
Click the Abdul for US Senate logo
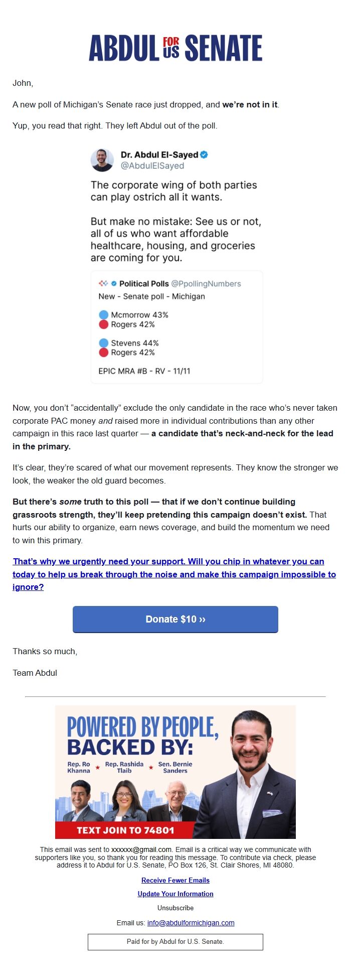(175, 48)
